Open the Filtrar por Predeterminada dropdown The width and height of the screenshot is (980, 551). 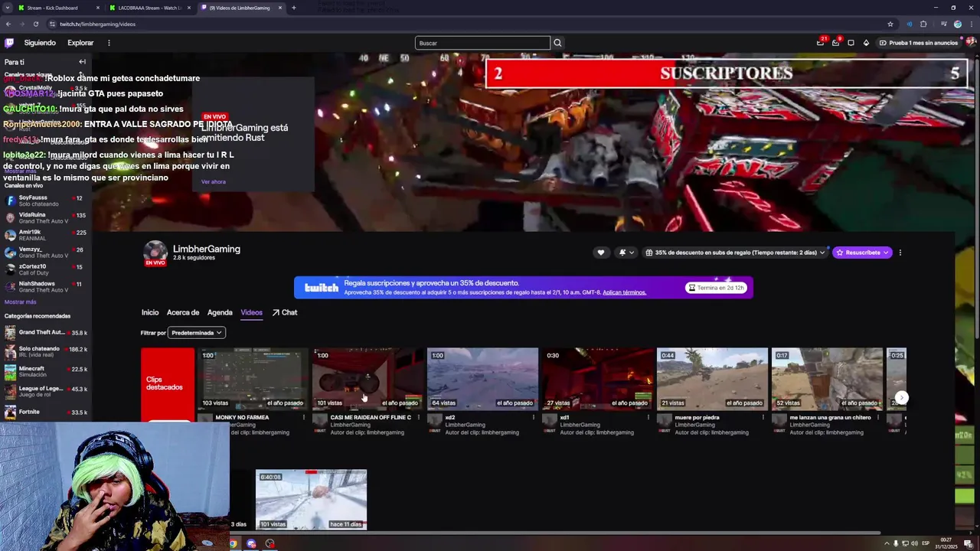(196, 333)
